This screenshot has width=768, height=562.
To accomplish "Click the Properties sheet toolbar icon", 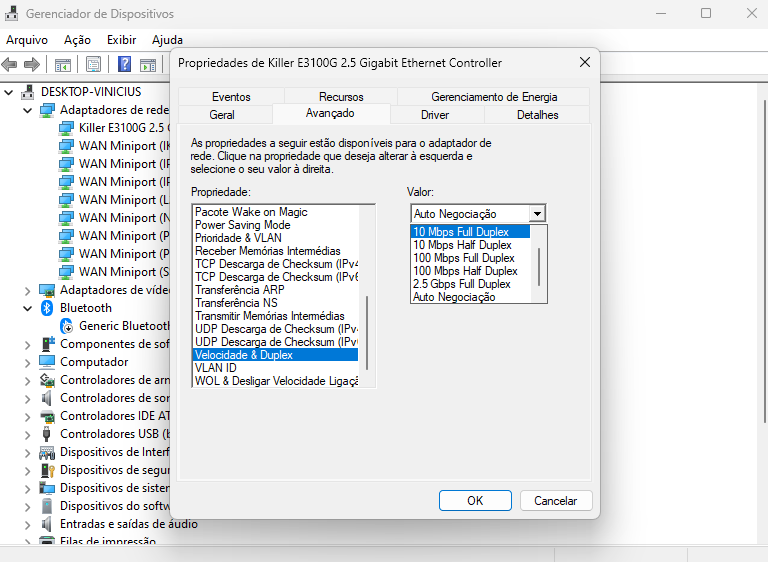I will pos(94,64).
